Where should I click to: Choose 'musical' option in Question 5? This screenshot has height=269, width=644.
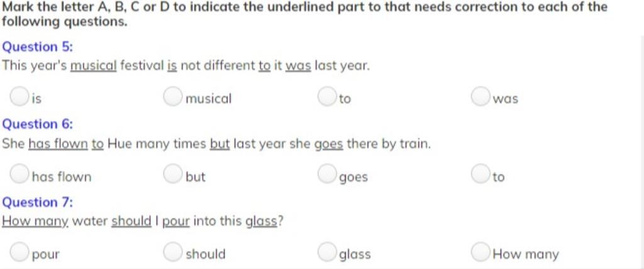pyautogui.click(x=172, y=96)
